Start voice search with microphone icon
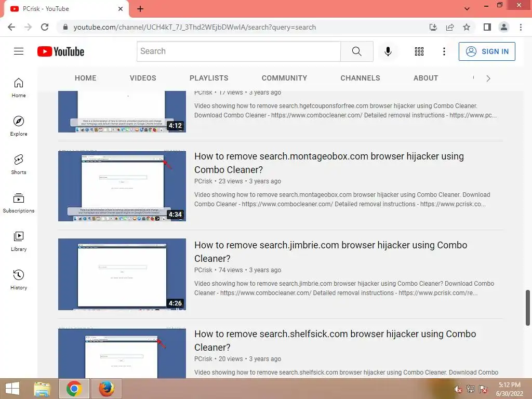Image resolution: width=532 pixels, height=399 pixels. coord(388,51)
